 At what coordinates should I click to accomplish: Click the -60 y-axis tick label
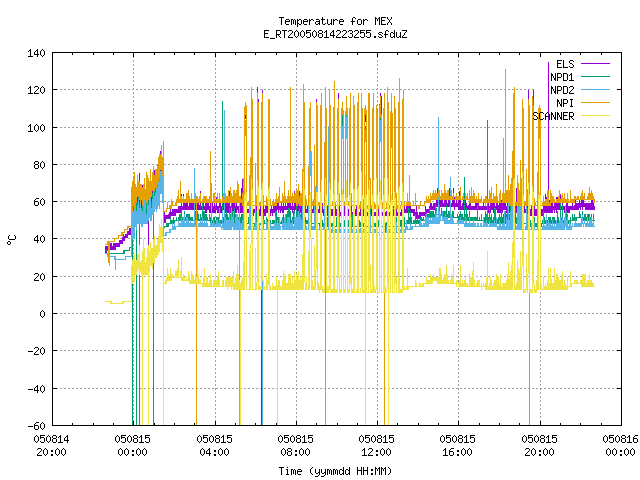click(36, 426)
